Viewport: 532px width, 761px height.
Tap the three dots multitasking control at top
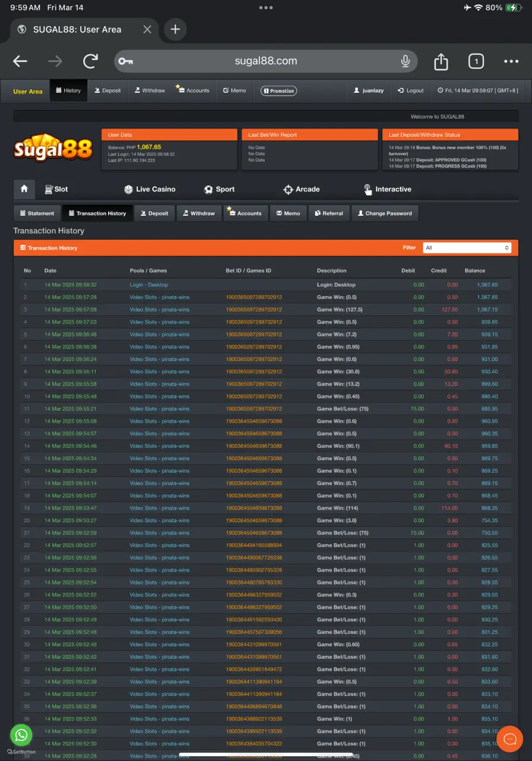coord(266,8)
